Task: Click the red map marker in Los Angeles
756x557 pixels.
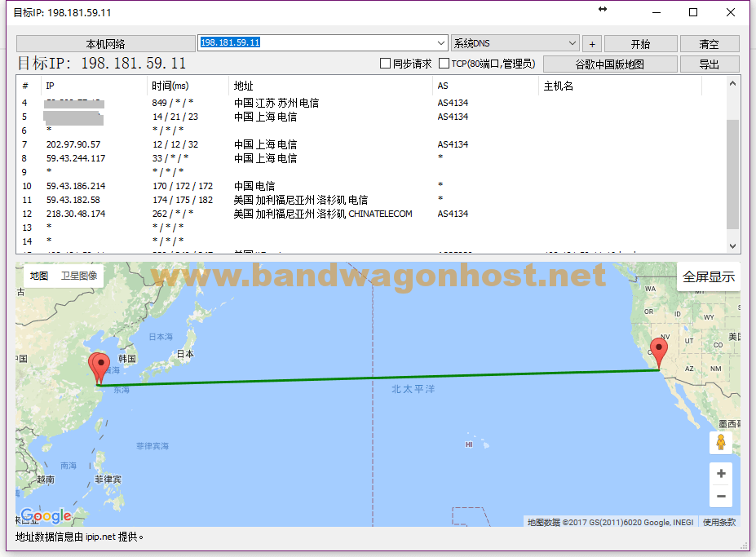Action: tap(659, 352)
